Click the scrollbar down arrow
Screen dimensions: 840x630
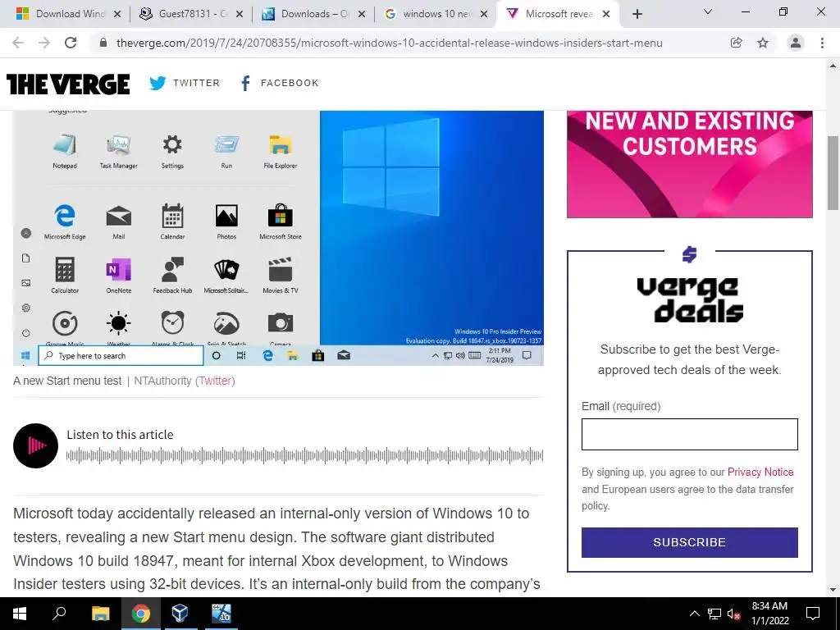tap(833, 590)
